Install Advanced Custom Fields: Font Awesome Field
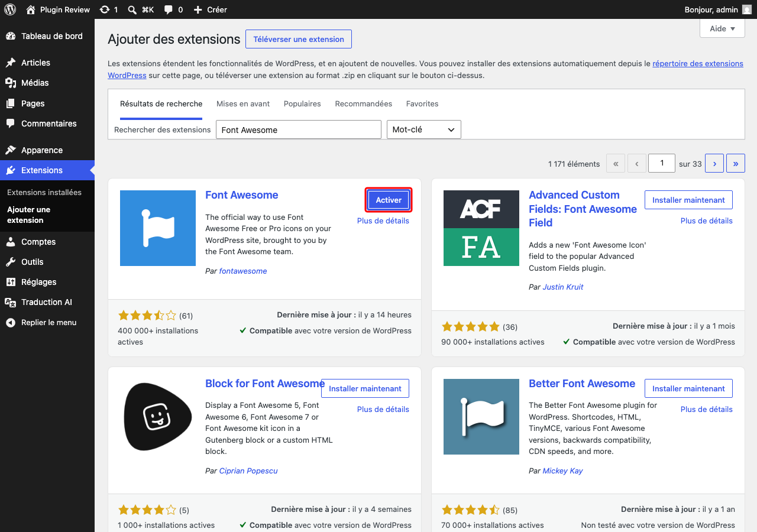The image size is (757, 532). coord(688,200)
